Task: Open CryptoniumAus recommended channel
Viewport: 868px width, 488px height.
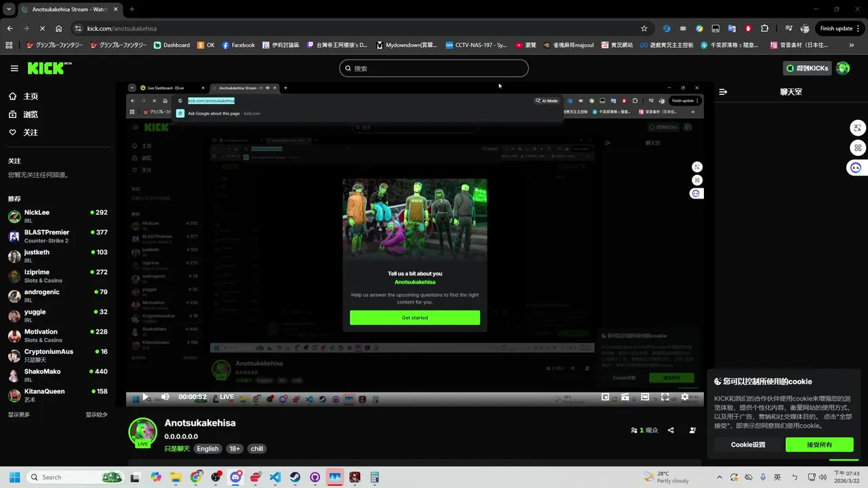Action: (x=58, y=355)
